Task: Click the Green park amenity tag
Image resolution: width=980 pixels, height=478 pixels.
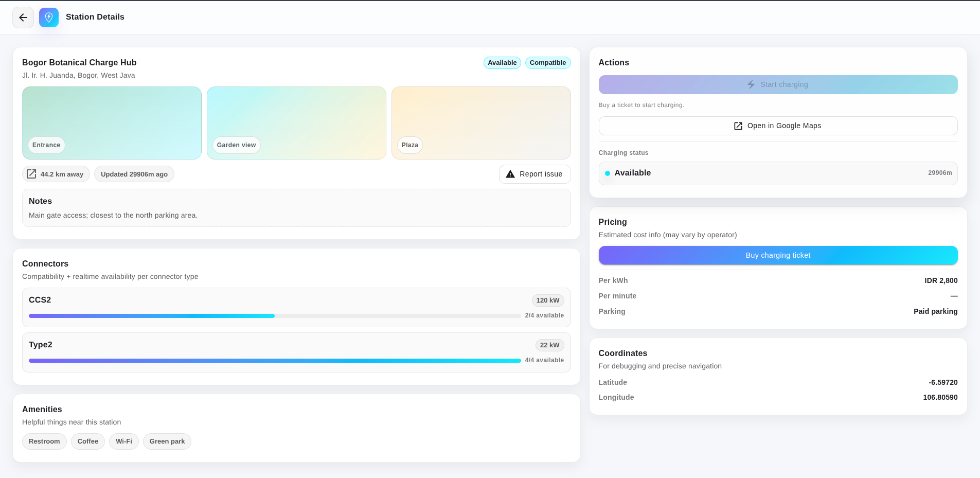Action: tap(167, 441)
